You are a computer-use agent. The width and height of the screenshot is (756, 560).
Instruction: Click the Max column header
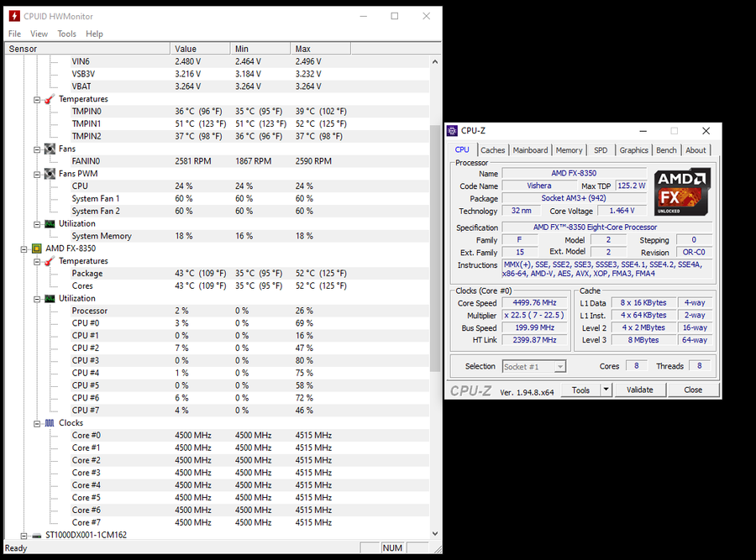tap(321, 49)
